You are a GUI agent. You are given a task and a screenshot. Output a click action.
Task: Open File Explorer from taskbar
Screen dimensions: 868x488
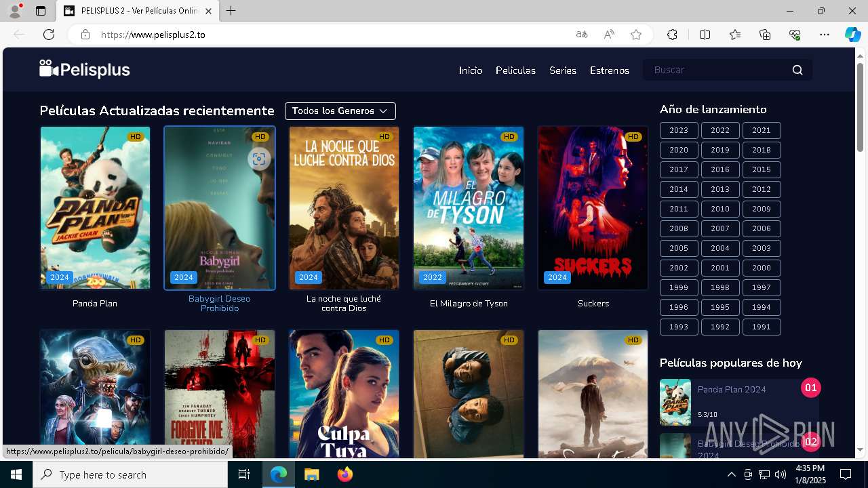point(311,474)
